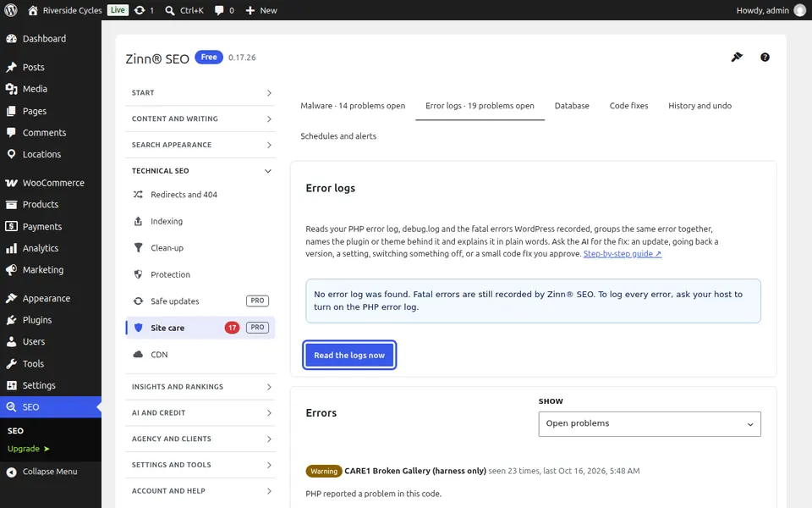This screenshot has width=812, height=508.
Task: Click the pin icon next to help
Action: 737,57
